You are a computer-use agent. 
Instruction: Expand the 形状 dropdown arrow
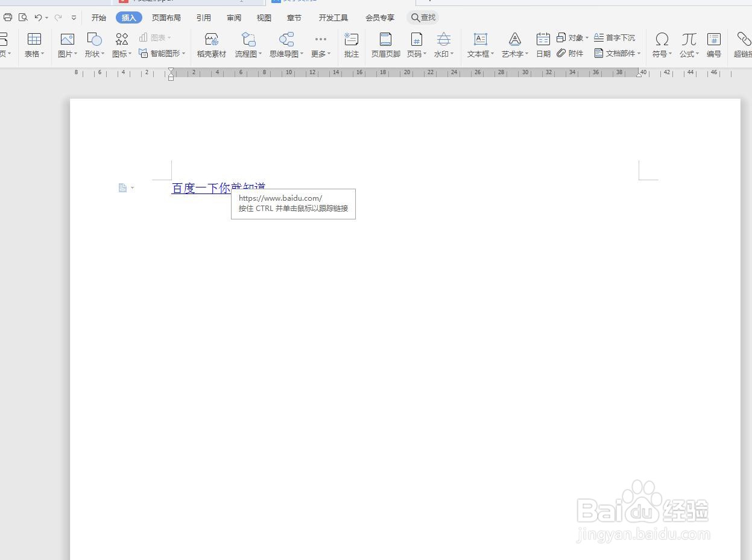pos(103,54)
